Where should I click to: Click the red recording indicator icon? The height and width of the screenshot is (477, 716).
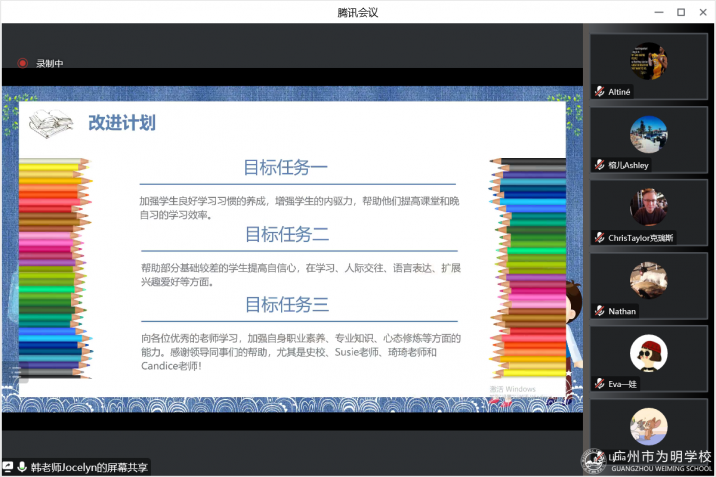click(x=22, y=63)
